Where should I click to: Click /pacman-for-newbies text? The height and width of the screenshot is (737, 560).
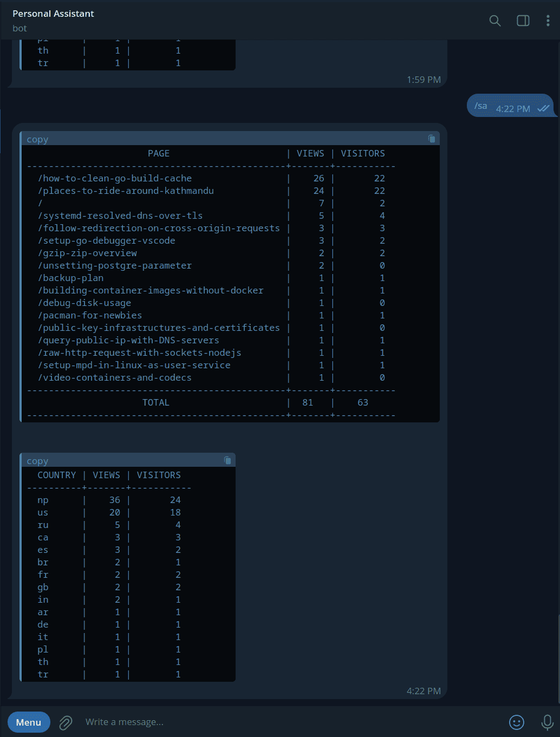[x=90, y=315]
